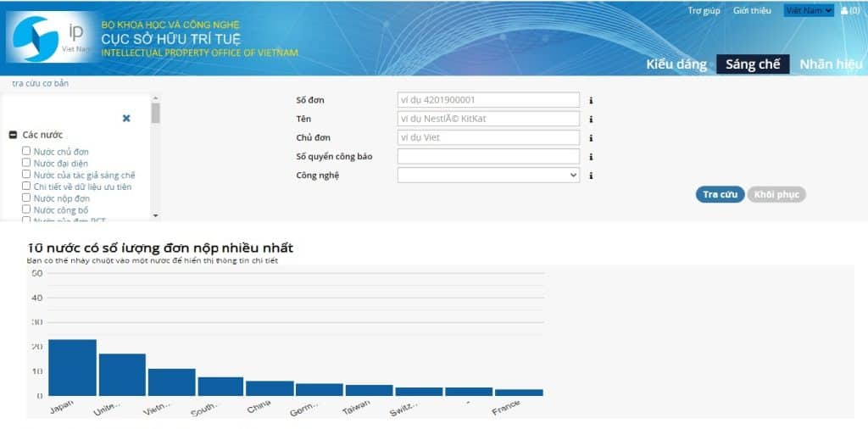
Task: Open the Trợ giúp help link
Action: point(704,11)
